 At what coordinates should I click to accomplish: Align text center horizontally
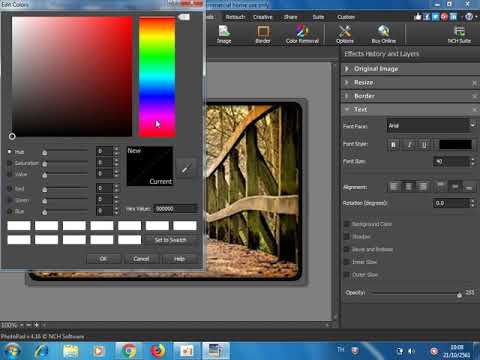coord(409,186)
